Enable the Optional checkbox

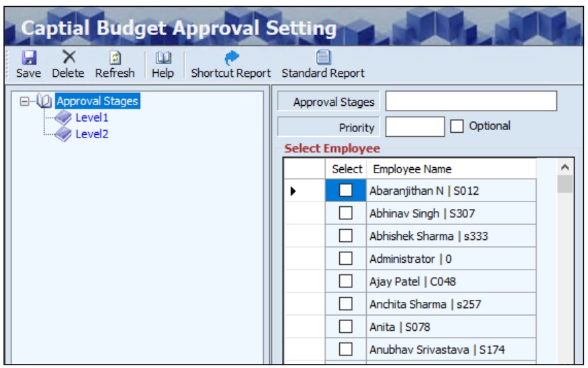[x=457, y=127]
